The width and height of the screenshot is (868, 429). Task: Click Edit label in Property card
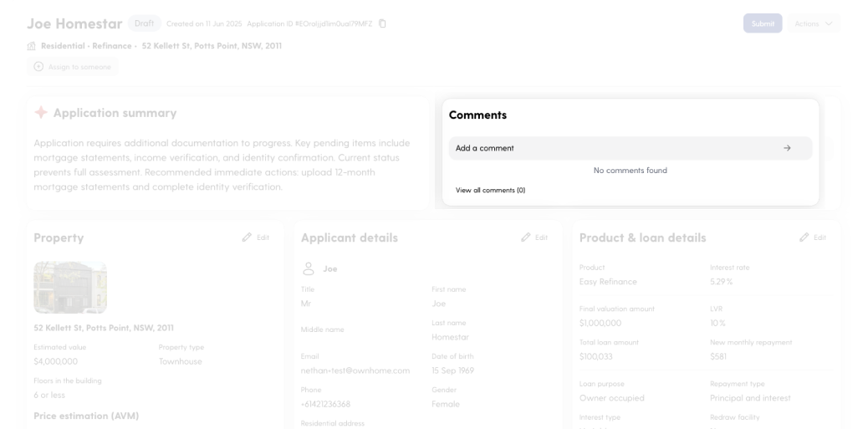tap(263, 237)
